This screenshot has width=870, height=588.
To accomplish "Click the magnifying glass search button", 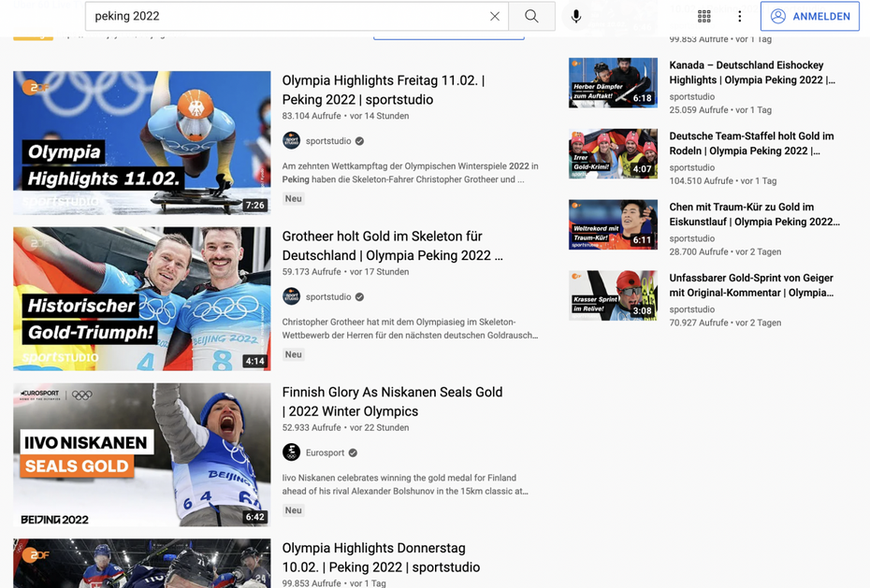I will pyautogui.click(x=531, y=17).
